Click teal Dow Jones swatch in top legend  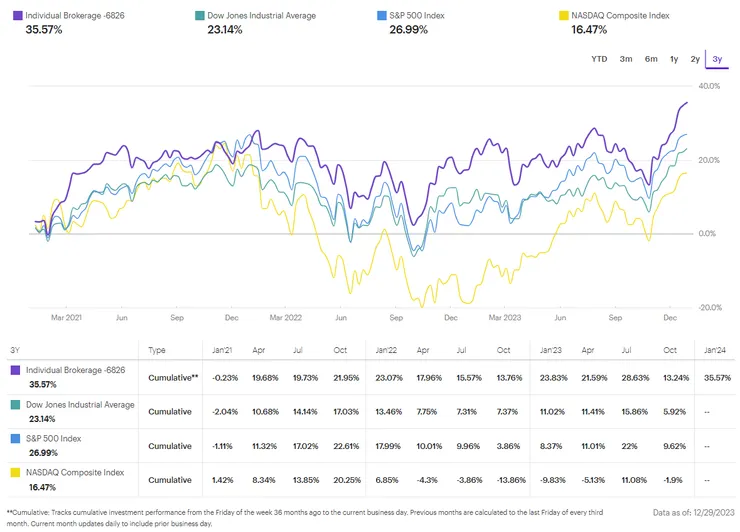[198, 16]
